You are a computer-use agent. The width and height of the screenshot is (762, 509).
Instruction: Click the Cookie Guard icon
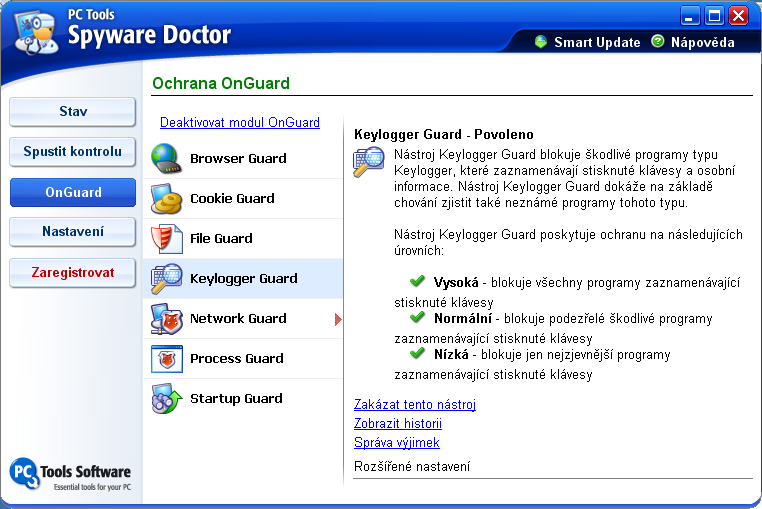pyautogui.click(x=166, y=198)
